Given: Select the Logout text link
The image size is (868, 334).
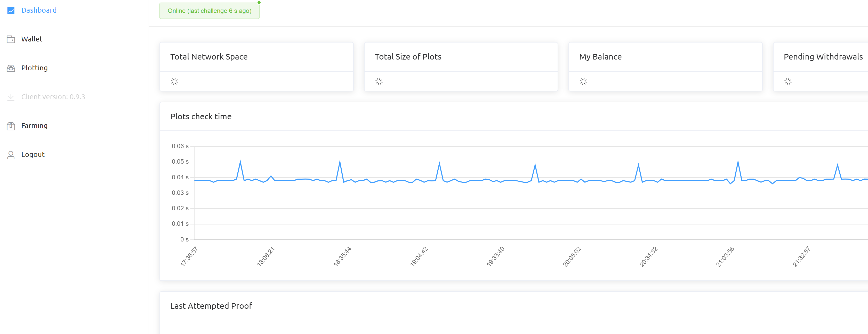Looking at the screenshot, I should pos(33,155).
